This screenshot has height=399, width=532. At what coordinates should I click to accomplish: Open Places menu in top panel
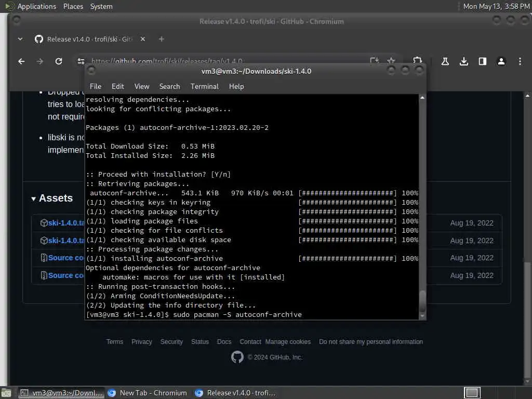point(73,6)
